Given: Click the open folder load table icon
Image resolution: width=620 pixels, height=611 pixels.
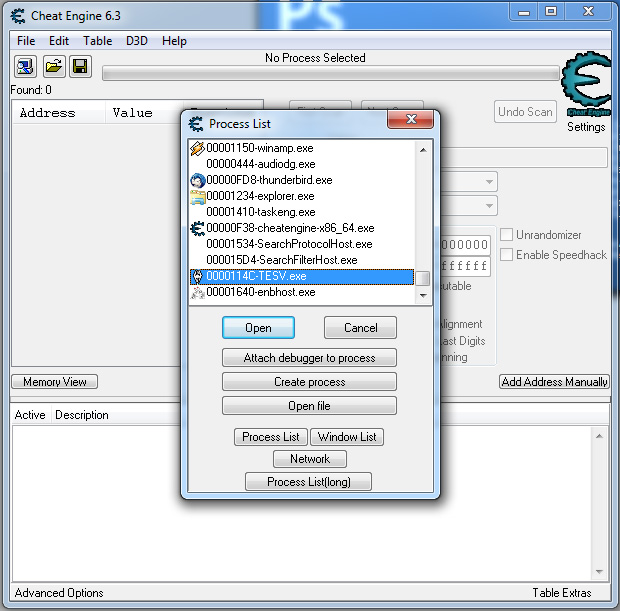Looking at the screenshot, I should 53,66.
